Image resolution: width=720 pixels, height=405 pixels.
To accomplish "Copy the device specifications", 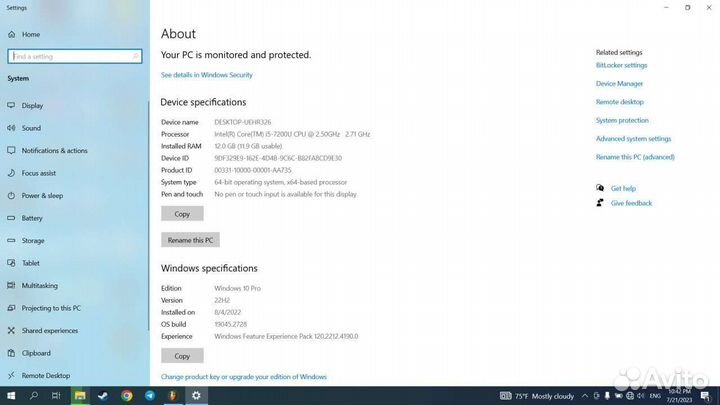I will [182, 214].
